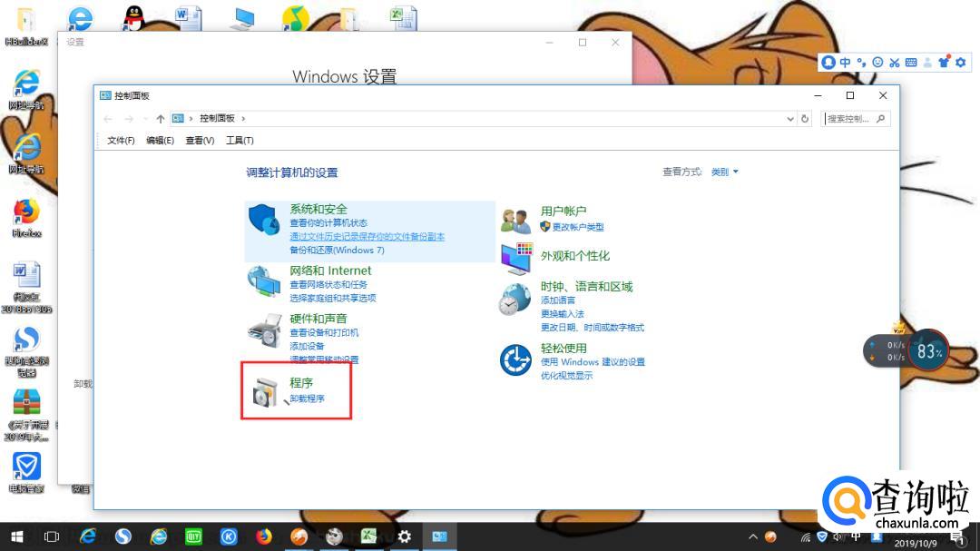This screenshot has height=551, width=980.
Task: Click the Clock, Language and Region icon
Action: [515, 299]
